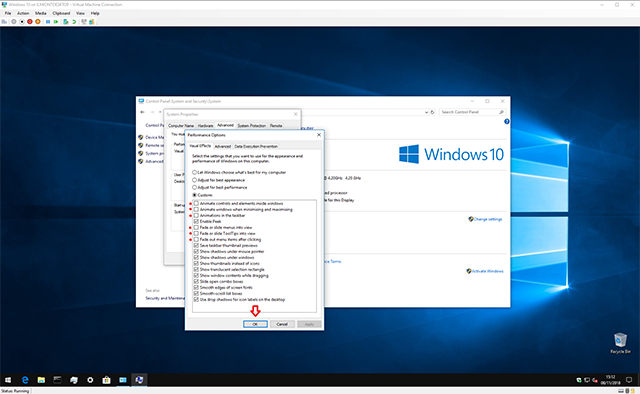640x394 pixels.
Task: Select 'Adjust for best performance' radio button
Action: (x=195, y=187)
